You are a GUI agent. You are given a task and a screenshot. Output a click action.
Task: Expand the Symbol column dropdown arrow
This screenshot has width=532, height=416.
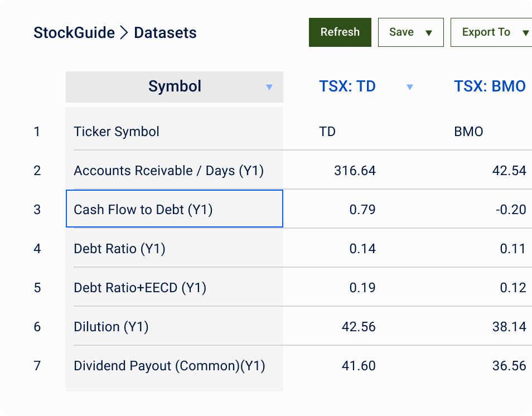[269, 87]
